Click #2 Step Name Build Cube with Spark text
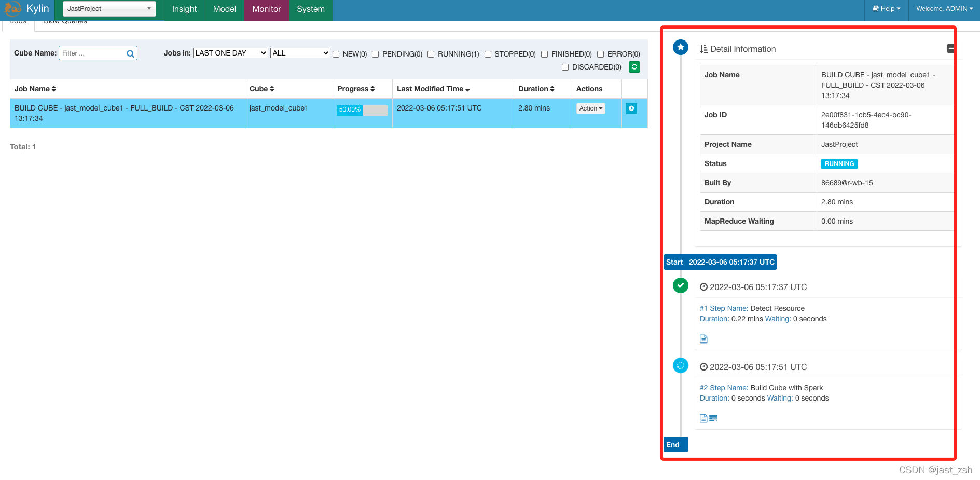980x480 pixels. (x=761, y=388)
